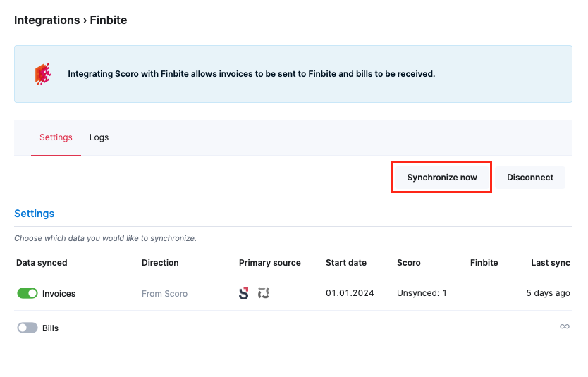Select Finbite logo as primary source for Invoices
The image size is (588, 377).
click(x=264, y=292)
